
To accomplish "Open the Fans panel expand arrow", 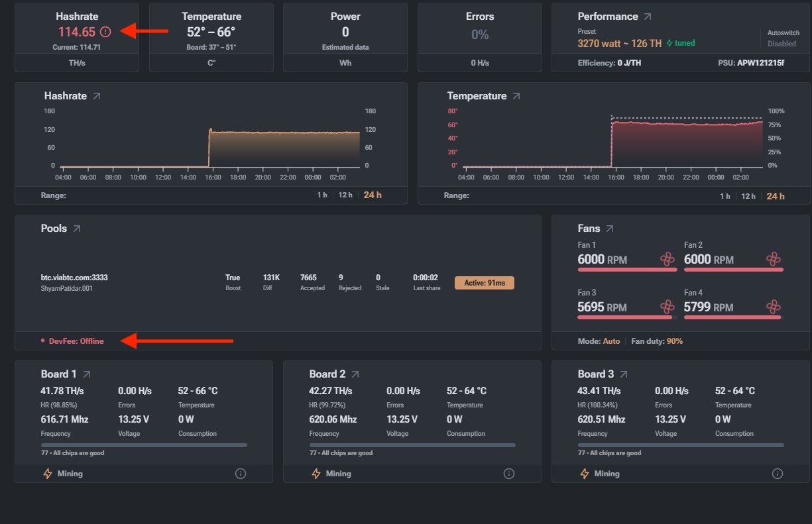I will (610, 229).
